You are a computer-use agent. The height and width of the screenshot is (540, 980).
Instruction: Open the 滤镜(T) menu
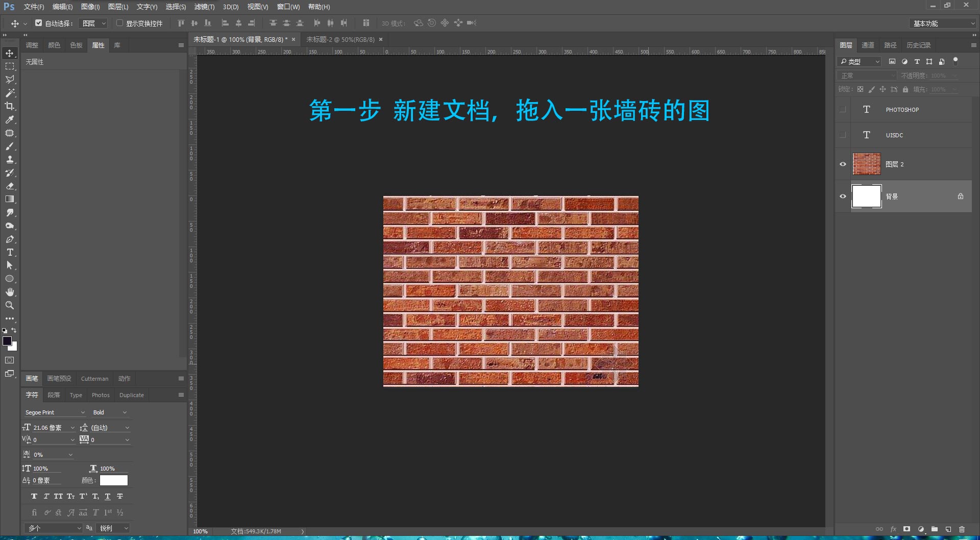pyautogui.click(x=204, y=7)
